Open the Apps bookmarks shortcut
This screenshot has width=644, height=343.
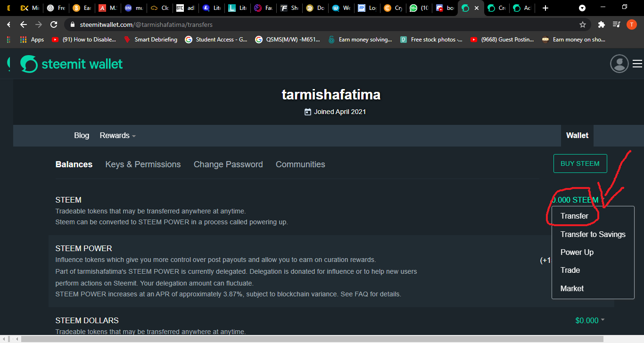pyautogui.click(x=32, y=40)
